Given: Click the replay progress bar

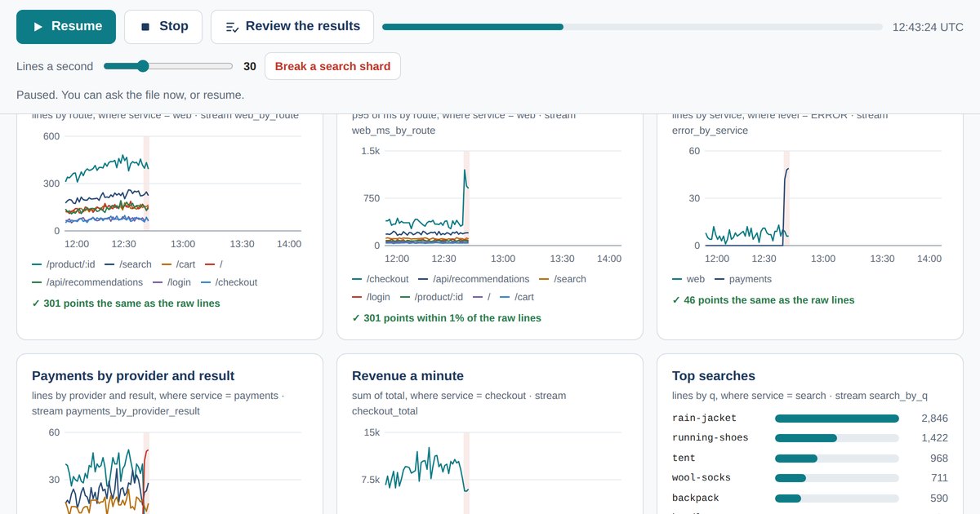Looking at the screenshot, I should point(632,27).
